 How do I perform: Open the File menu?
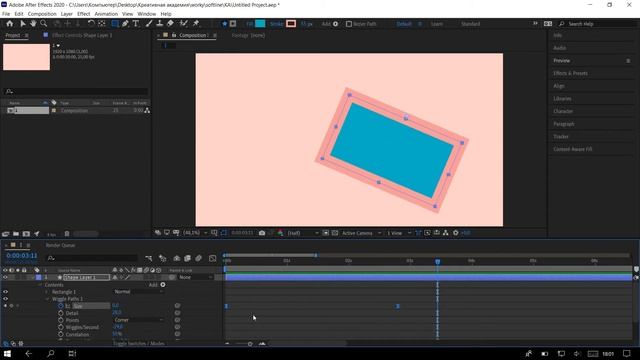point(6,14)
